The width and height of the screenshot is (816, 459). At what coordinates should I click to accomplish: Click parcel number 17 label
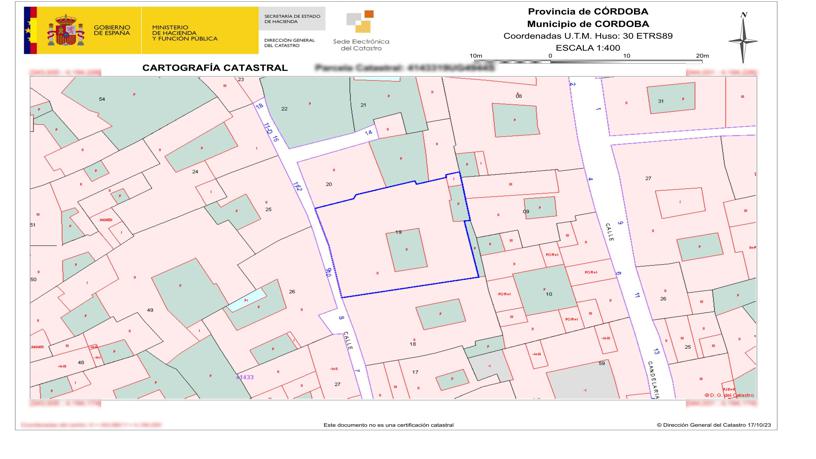[415, 372]
